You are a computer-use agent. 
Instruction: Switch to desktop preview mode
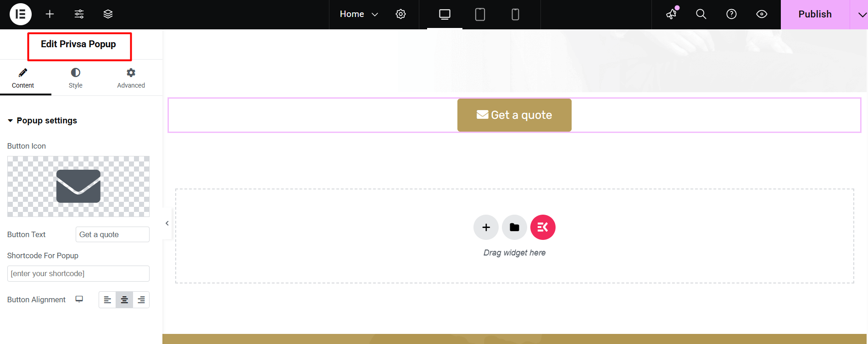[445, 15]
